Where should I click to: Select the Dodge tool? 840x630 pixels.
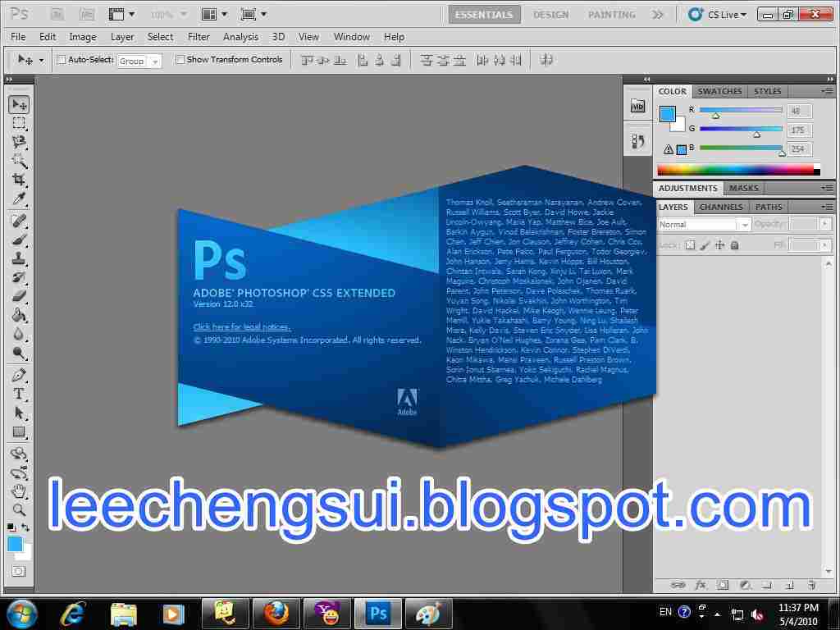20,353
